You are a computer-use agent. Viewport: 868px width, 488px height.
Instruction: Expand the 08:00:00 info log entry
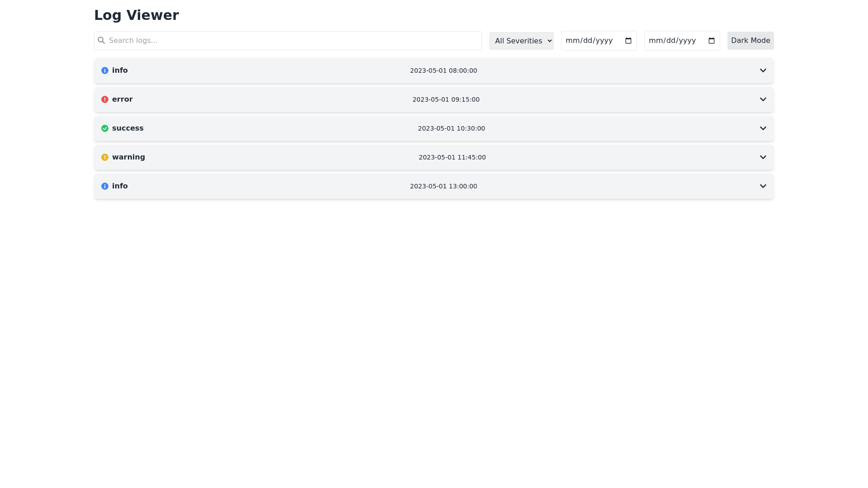pyautogui.click(x=763, y=70)
